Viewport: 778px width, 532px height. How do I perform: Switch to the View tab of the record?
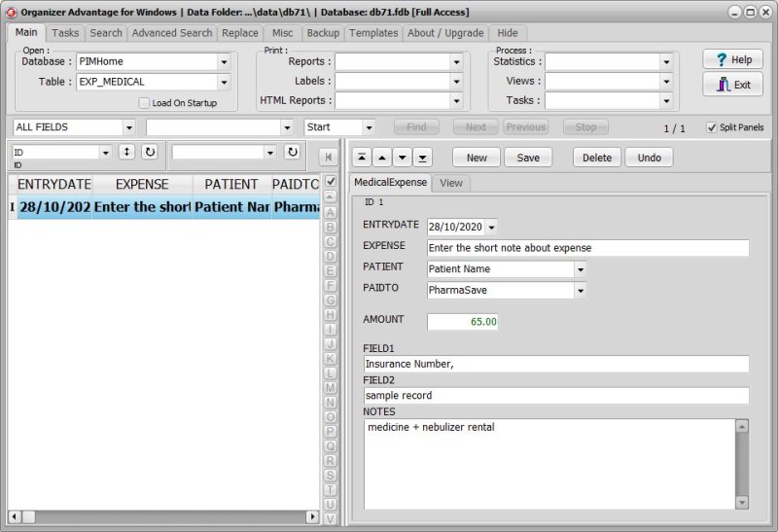pos(450,183)
